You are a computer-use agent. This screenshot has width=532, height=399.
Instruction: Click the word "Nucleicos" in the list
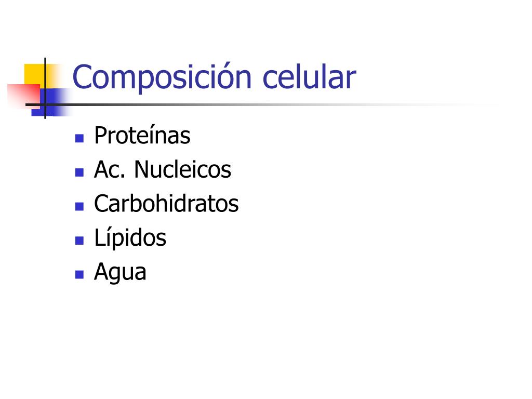click(x=182, y=169)
